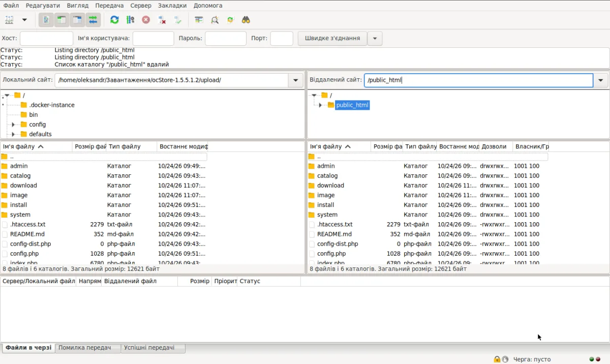Viewport: 610px width, 364px height.
Task: Switch to the Файли в черзі tab
Action: click(x=28, y=348)
